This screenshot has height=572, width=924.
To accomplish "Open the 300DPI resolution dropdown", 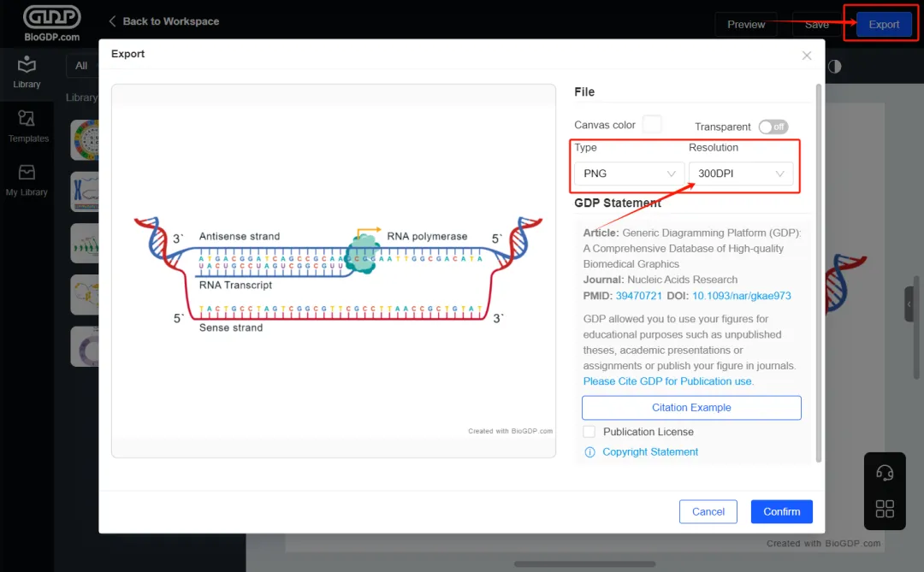I will (741, 174).
